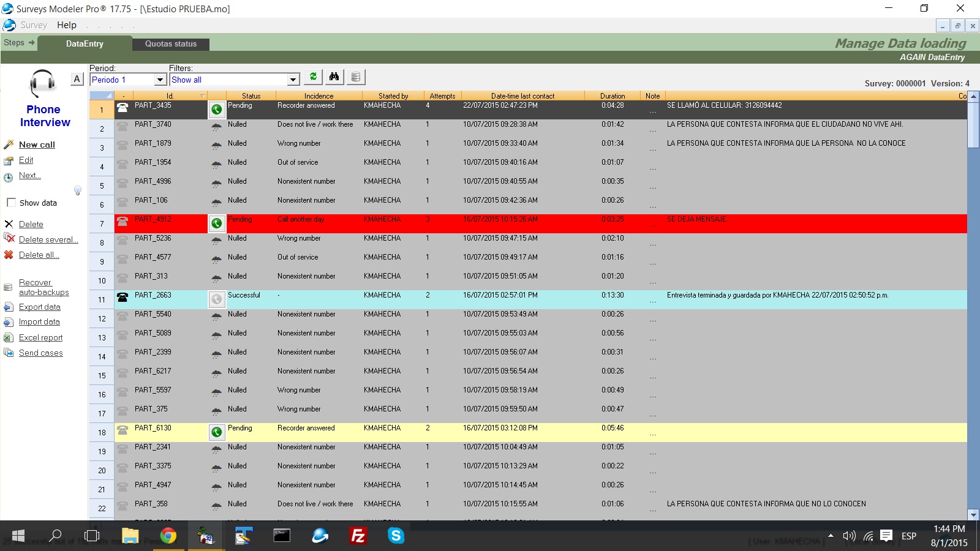Enable the Show data checkbox
Screen dimensions: 980x551
point(11,203)
